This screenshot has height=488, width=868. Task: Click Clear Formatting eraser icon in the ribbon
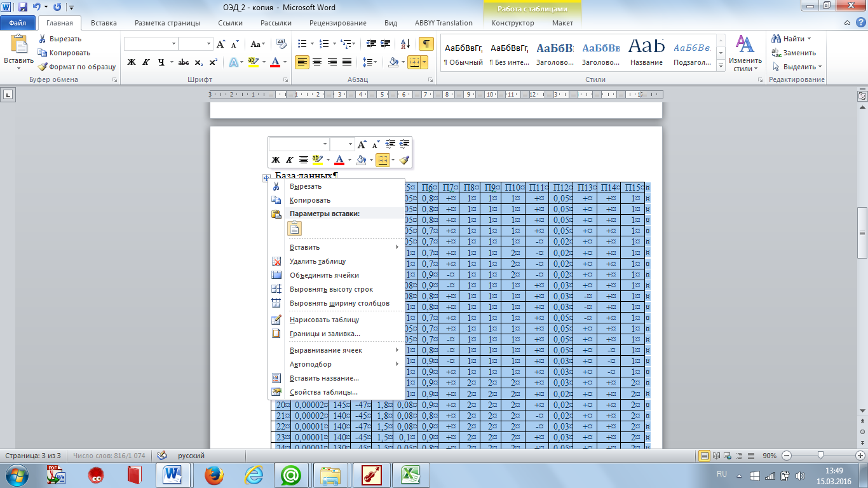282,44
